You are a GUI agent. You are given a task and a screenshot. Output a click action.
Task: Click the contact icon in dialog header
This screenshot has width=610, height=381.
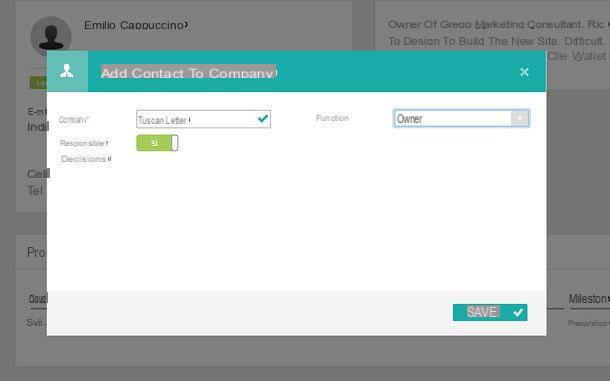67,71
